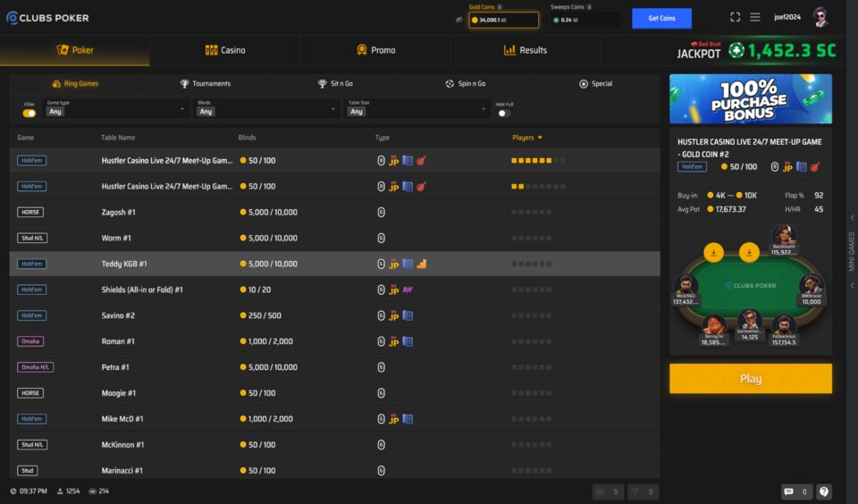Switch to the Casino tab
This screenshot has width=858, height=504.
225,50
